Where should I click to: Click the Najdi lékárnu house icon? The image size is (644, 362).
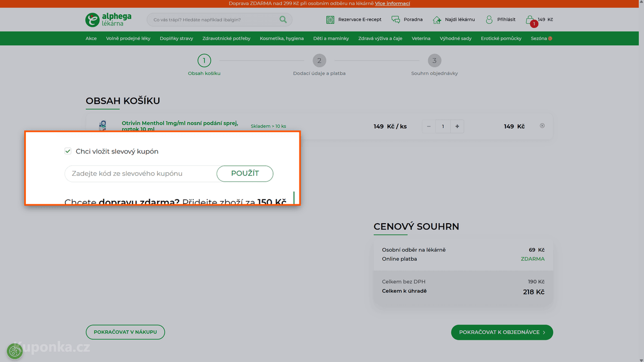pos(437,20)
